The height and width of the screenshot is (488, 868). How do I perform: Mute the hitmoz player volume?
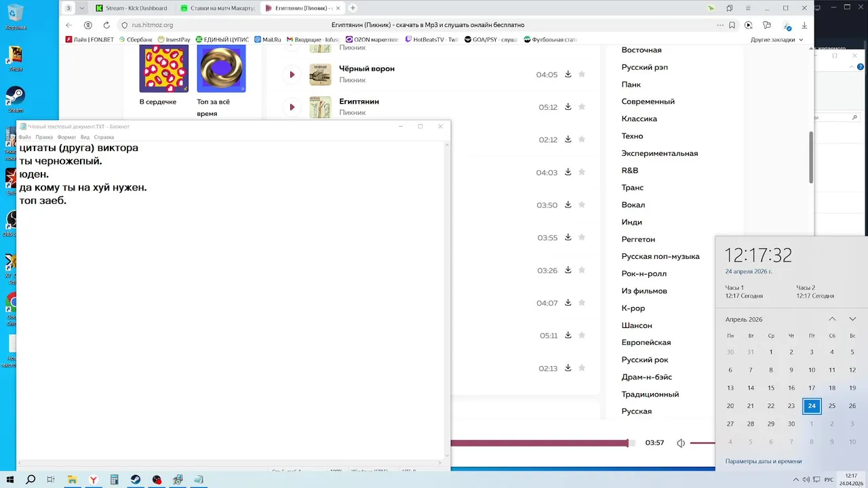click(x=681, y=443)
